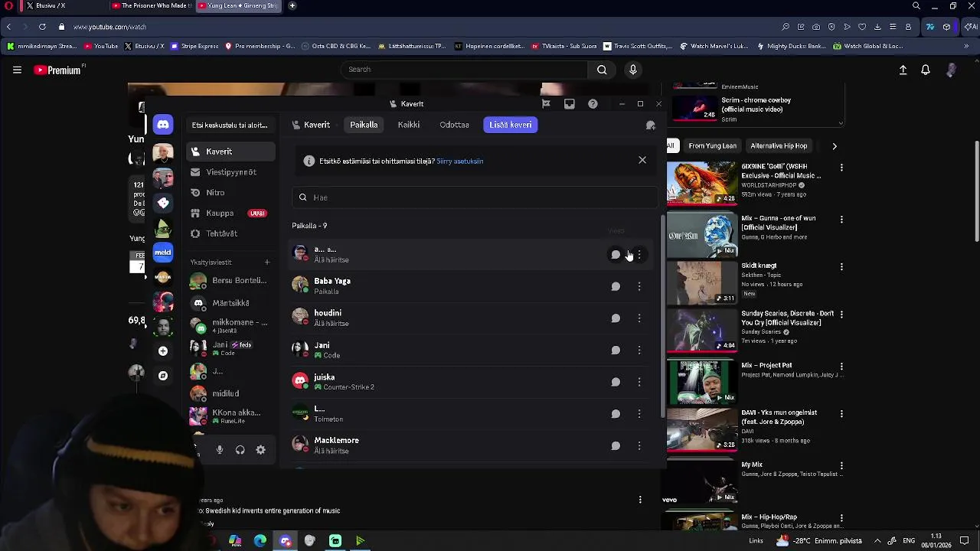Click YouTube search magnifier button
Viewport: 980px width, 551px height.
coord(602,70)
